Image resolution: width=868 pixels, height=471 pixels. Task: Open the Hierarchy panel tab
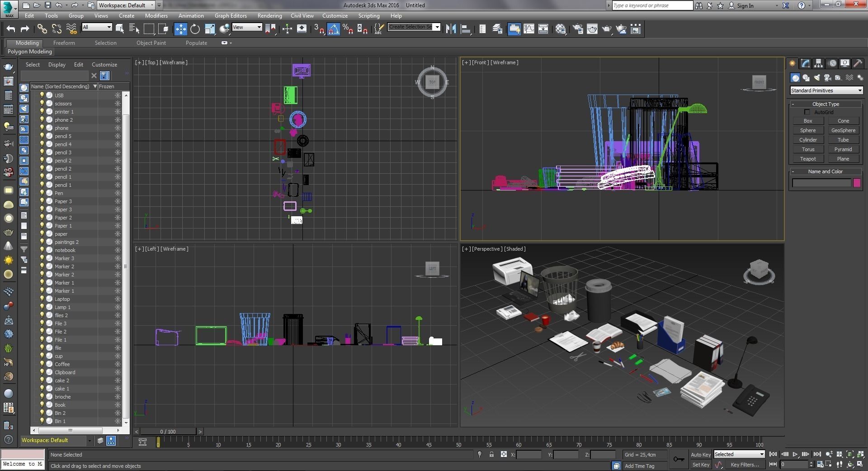pos(818,63)
